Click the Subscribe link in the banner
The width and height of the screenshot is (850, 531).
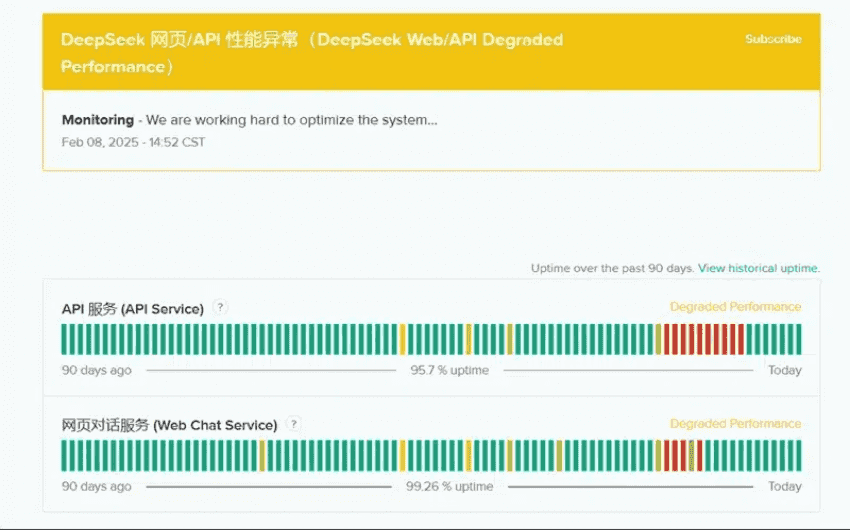pyautogui.click(x=773, y=39)
